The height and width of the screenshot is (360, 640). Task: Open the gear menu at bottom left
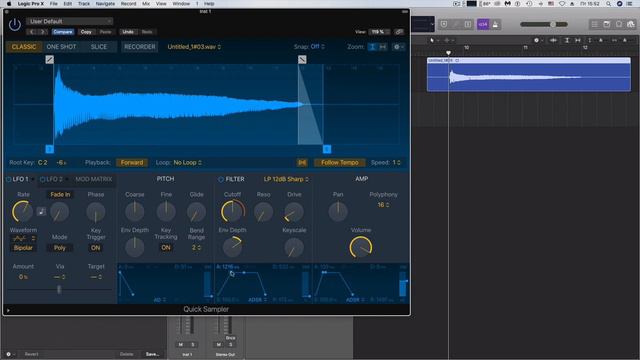10,354
